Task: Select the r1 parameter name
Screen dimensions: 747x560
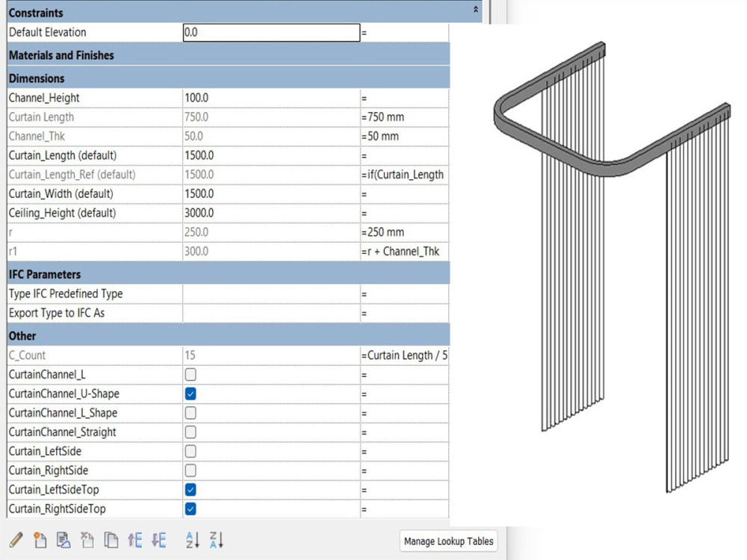Action: [13, 252]
